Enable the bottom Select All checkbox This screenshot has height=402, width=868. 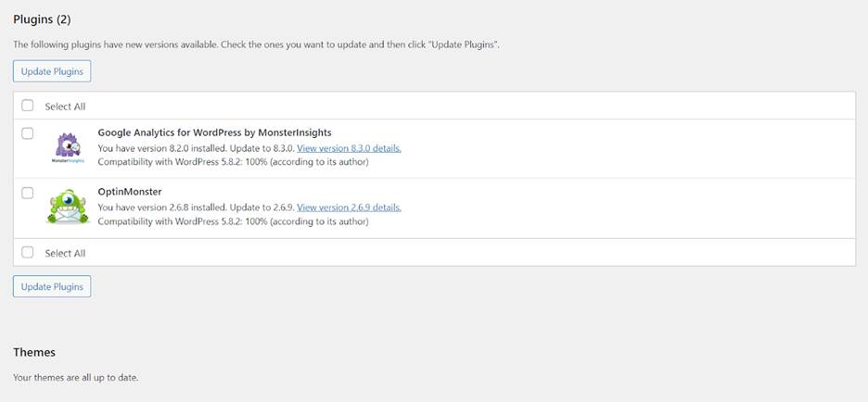[28, 252]
